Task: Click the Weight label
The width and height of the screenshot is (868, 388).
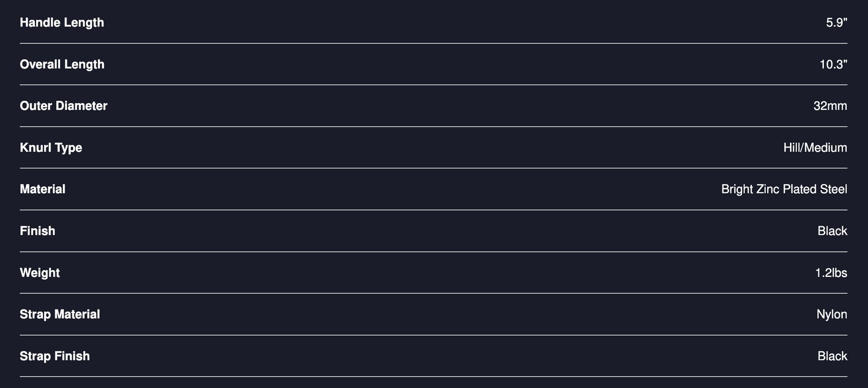Action: pyautogui.click(x=40, y=273)
